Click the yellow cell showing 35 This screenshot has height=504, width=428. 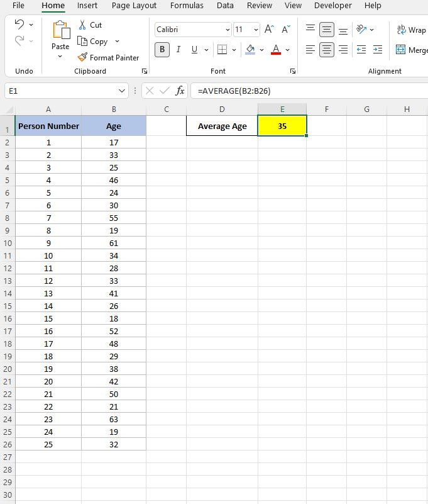coord(282,126)
